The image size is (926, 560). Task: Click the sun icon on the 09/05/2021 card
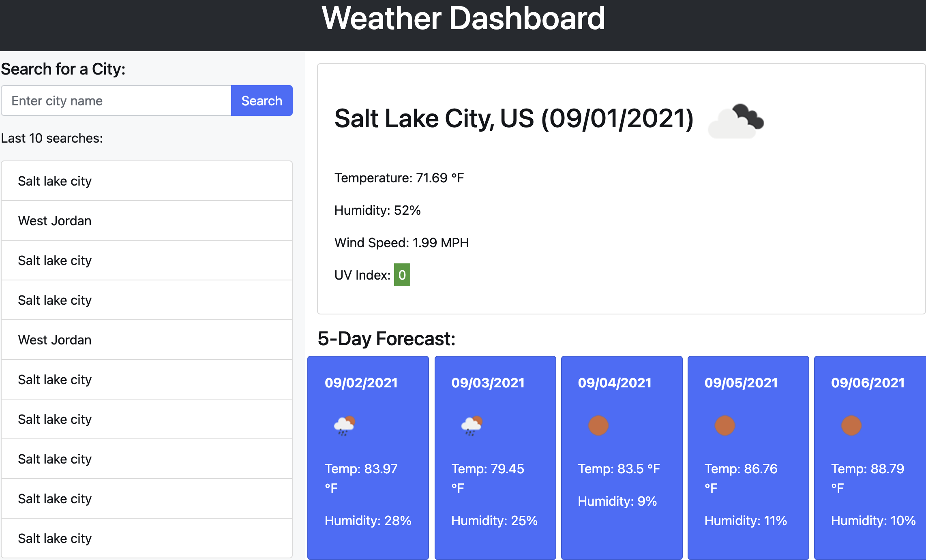(725, 426)
